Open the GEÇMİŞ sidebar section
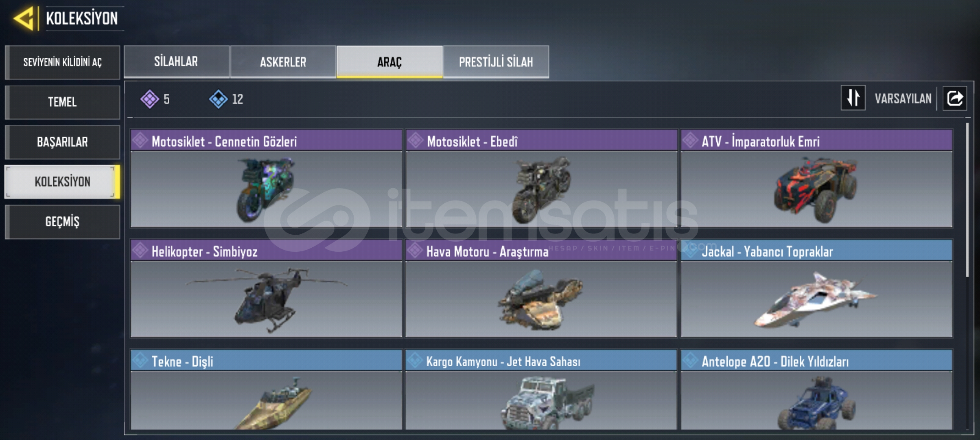Image resolution: width=980 pixels, height=440 pixels. tap(62, 222)
